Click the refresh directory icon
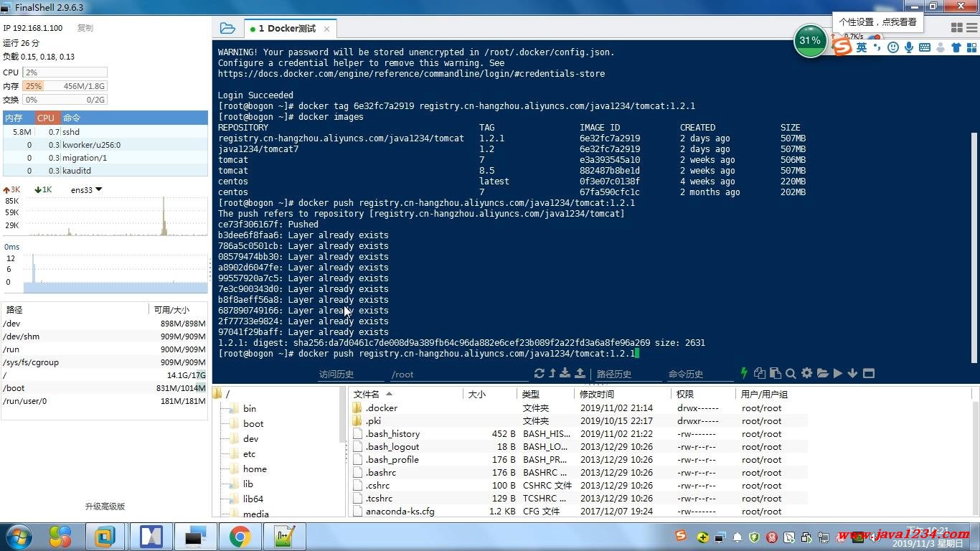Screen dimensions: 980x551 click(540, 373)
